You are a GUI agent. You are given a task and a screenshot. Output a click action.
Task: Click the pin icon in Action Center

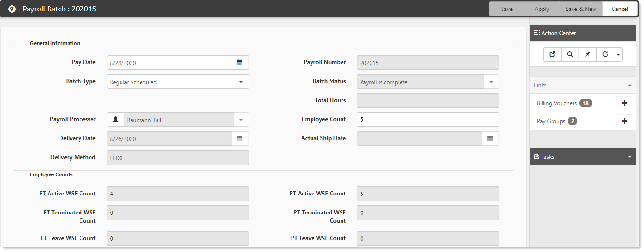(587, 54)
